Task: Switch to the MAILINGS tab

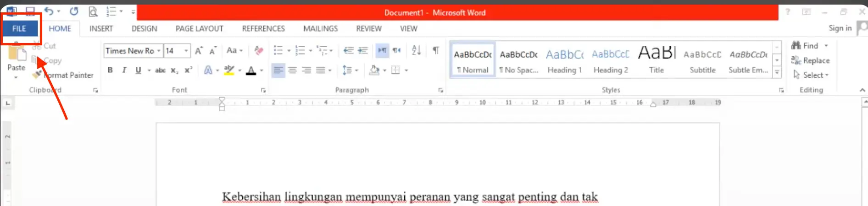Action: (320, 28)
